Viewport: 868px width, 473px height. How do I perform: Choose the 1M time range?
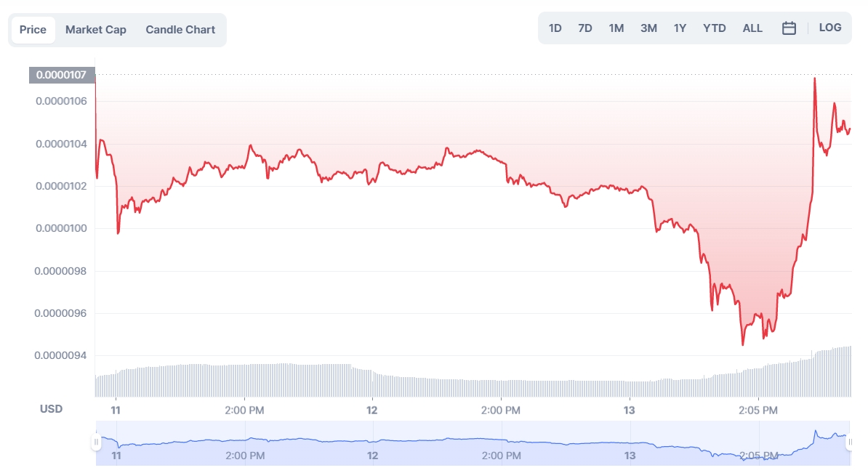coord(616,28)
